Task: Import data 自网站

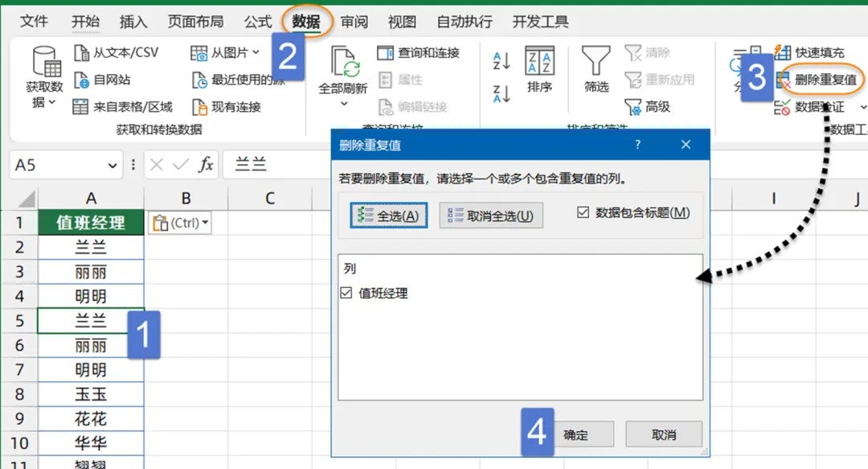Action: click(102, 80)
